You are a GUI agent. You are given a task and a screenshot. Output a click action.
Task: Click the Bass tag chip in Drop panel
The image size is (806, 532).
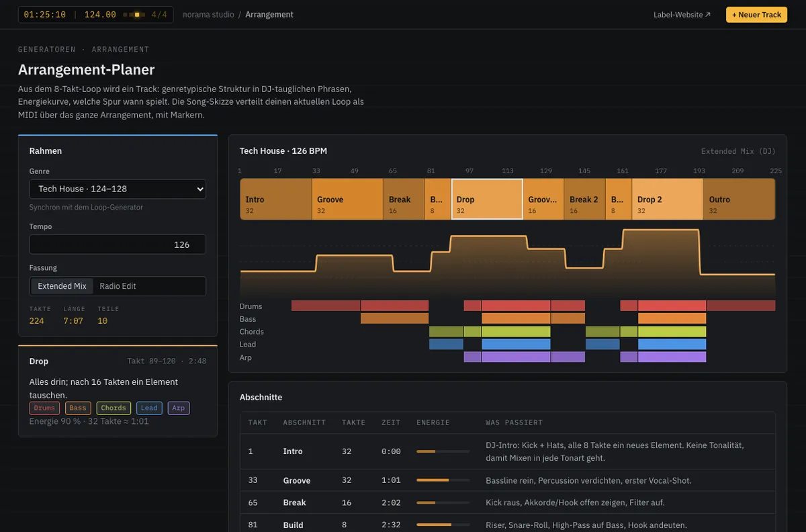coord(78,408)
